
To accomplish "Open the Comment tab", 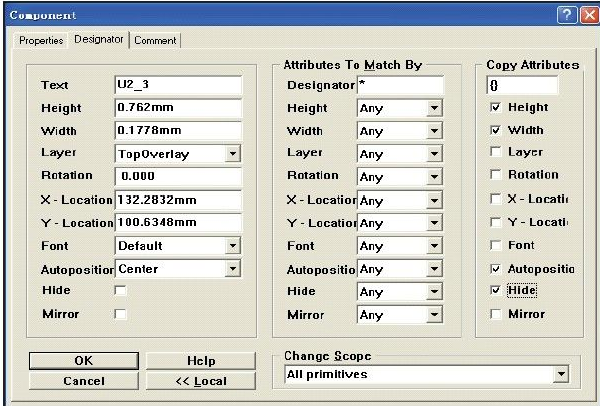I will 154,40.
